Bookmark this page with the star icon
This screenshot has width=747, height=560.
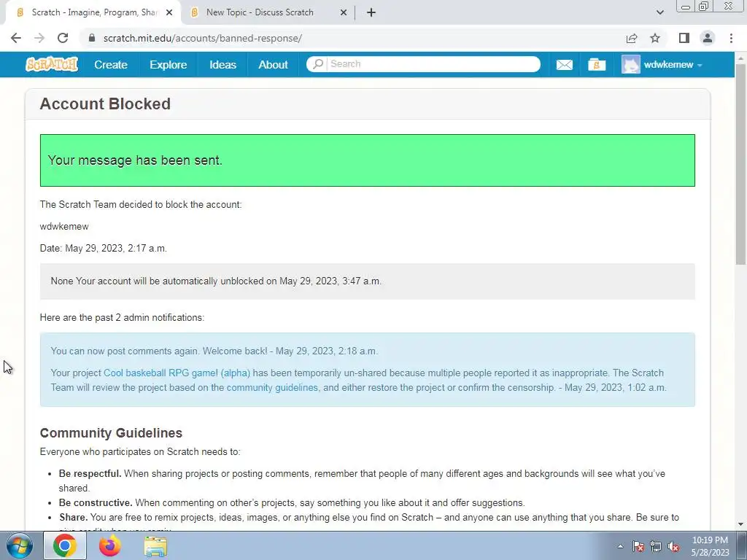point(655,38)
